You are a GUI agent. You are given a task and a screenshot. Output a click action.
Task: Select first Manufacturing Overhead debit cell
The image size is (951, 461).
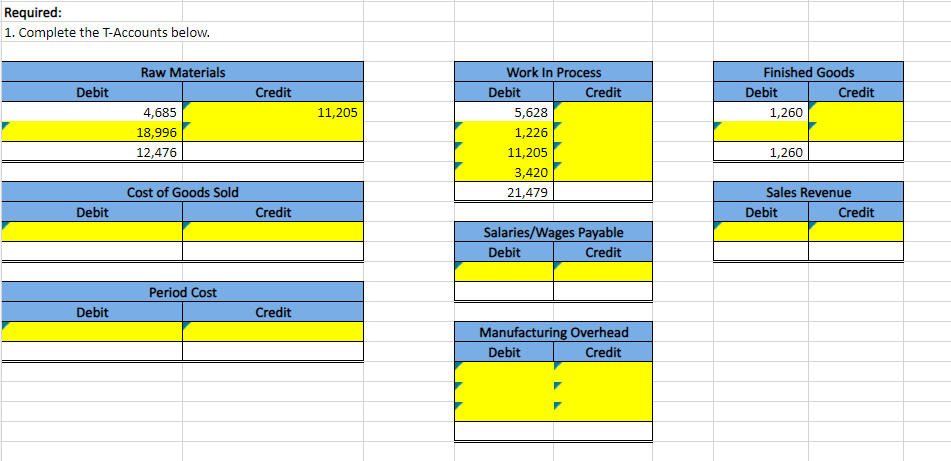point(504,371)
